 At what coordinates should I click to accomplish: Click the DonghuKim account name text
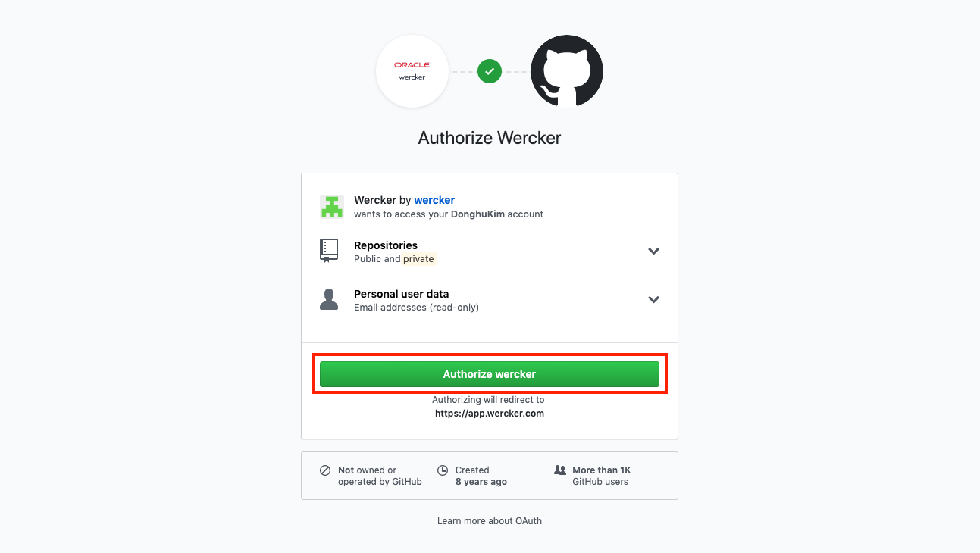click(x=476, y=214)
